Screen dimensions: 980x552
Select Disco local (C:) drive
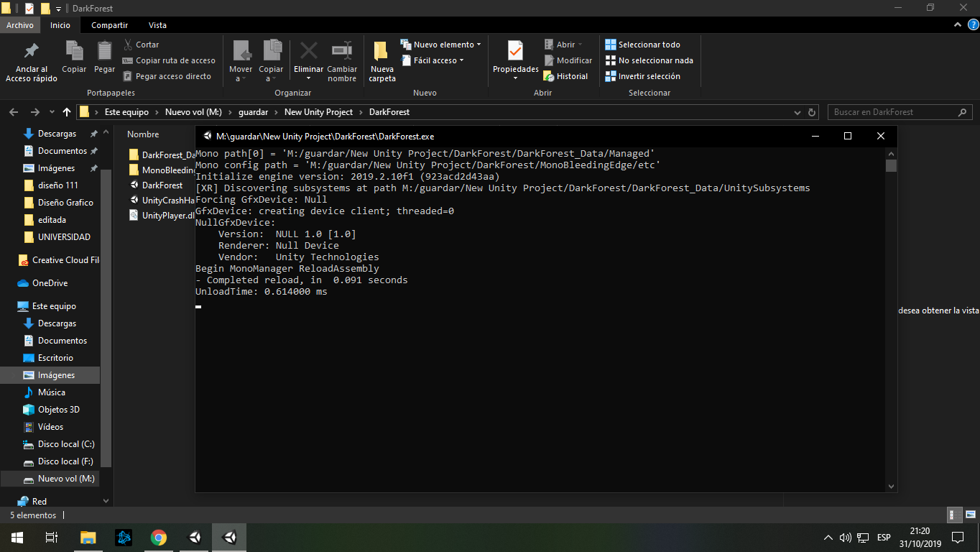tap(65, 444)
